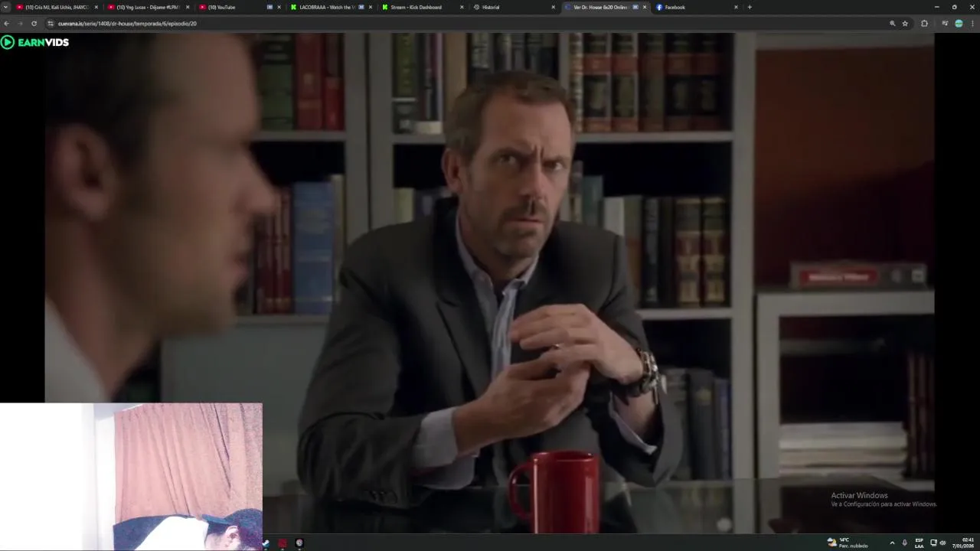The image size is (980, 551).
Task: Open the page zoom magnifier icon
Action: [x=892, y=24]
